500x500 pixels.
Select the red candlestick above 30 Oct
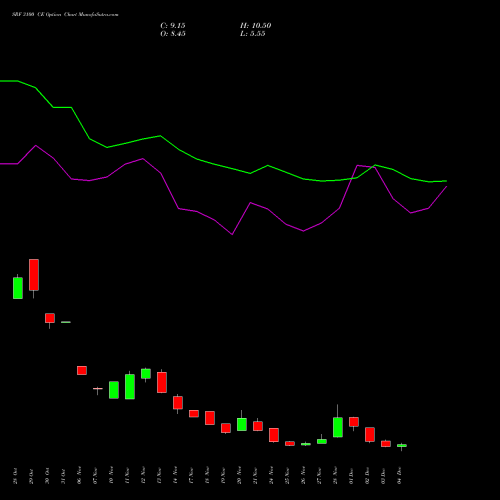click(50, 318)
